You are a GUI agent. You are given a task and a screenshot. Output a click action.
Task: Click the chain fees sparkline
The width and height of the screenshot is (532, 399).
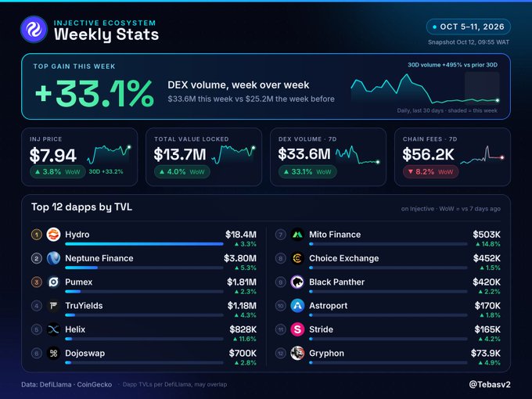(482, 155)
